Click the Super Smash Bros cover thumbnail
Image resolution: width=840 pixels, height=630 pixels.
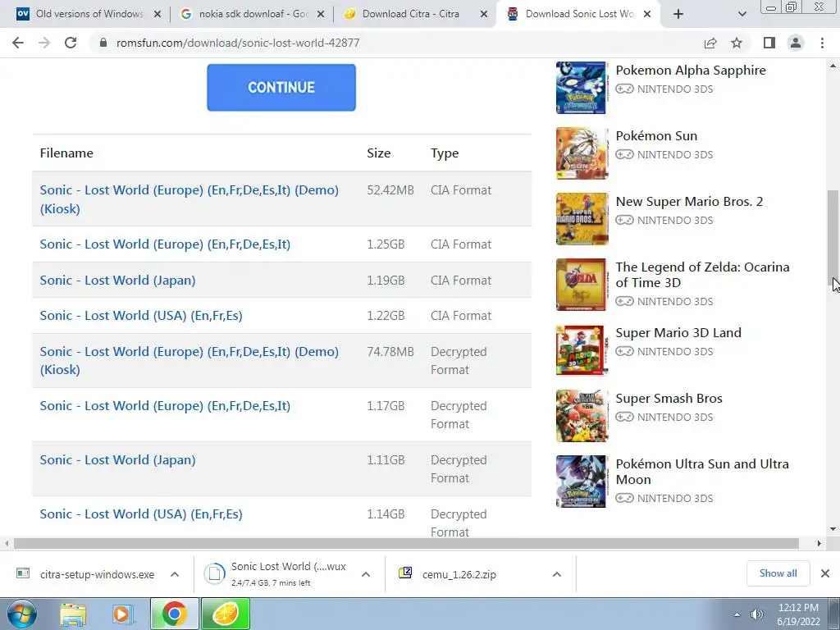582,416
